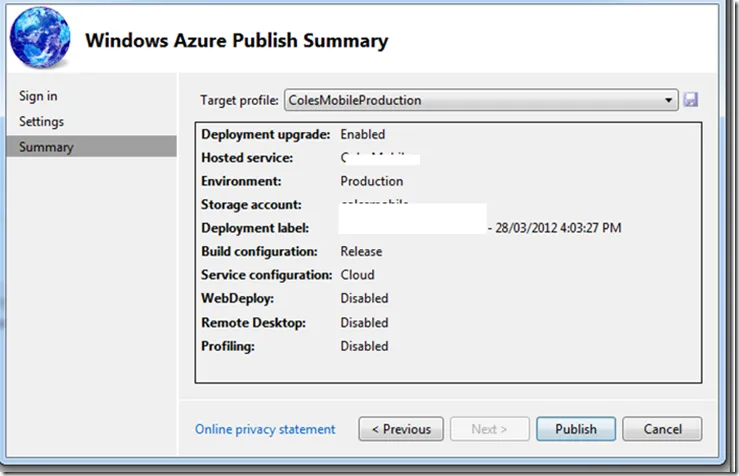Image resolution: width=739 pixels, height=476 pixels.
Task: Click the Deployment label timestamp text
Action: (x=557, y=228)
